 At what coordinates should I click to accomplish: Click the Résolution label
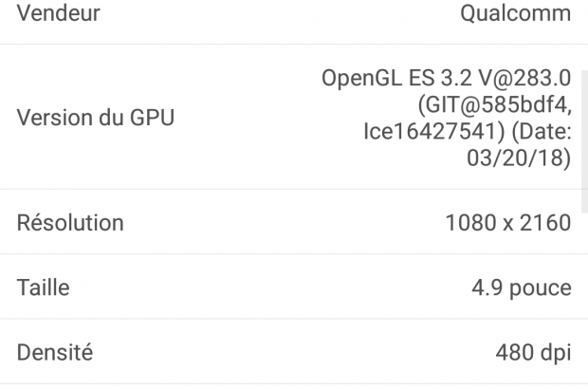click(x=71, y=224)
